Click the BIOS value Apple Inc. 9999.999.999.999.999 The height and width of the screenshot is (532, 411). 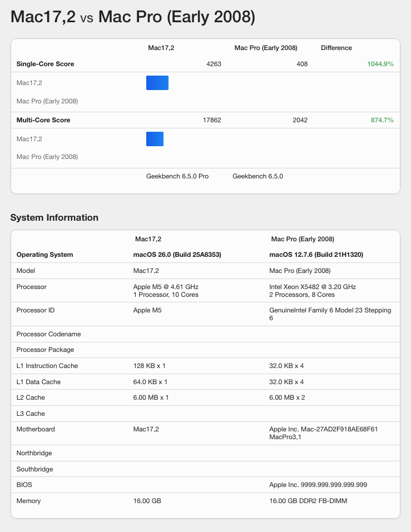coord(318,485)
